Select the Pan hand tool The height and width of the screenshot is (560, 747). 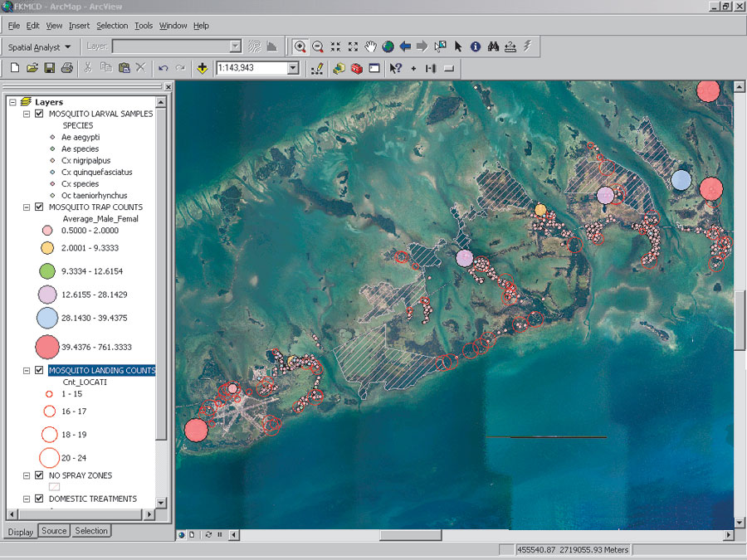point(370,46)
